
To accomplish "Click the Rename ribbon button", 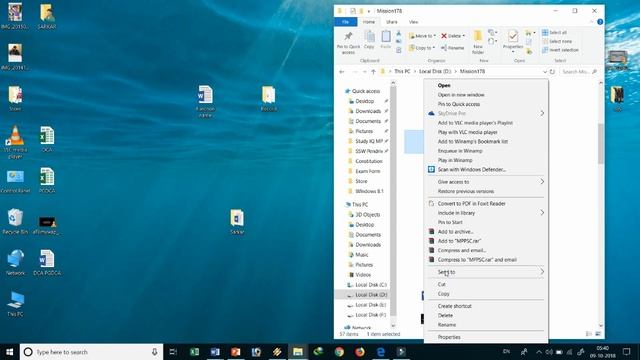I will [x=452, y=48].
